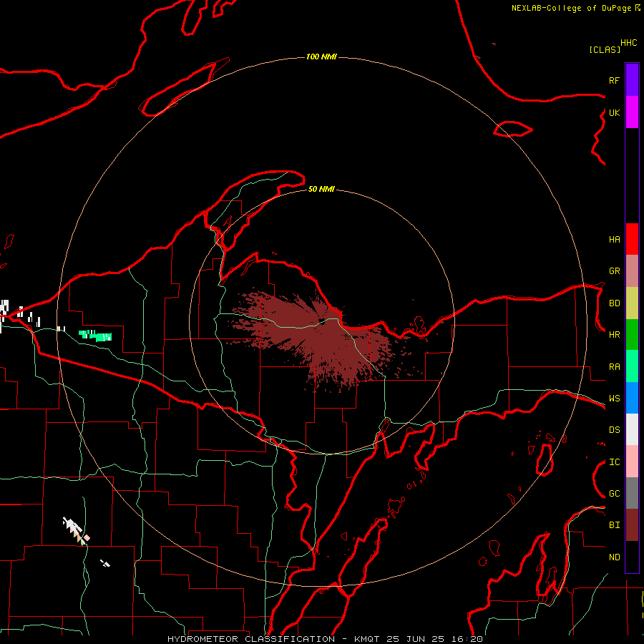Click the IC legend label
The image size is (644, 644).
[x=614, y=462]
